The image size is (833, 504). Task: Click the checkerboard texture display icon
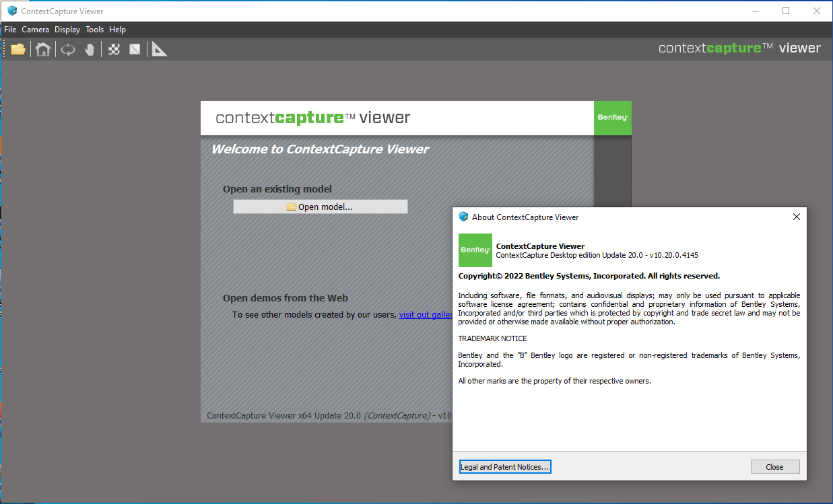[114, 49]
